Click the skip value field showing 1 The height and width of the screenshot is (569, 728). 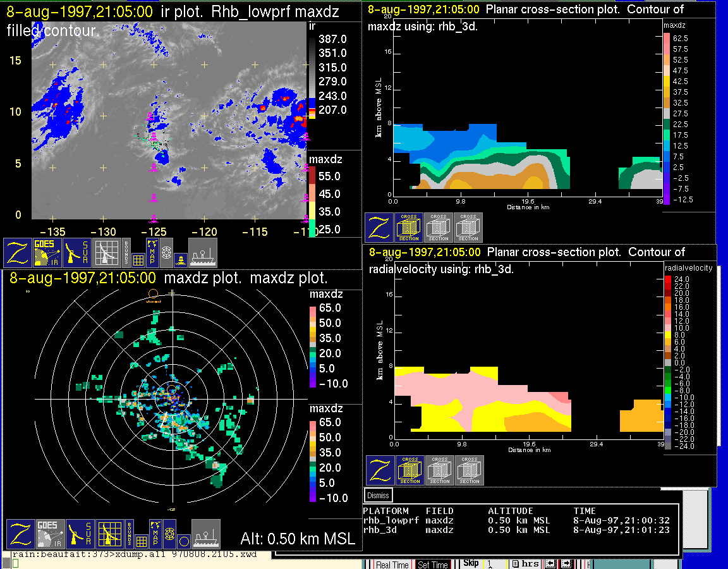(495, 564)
